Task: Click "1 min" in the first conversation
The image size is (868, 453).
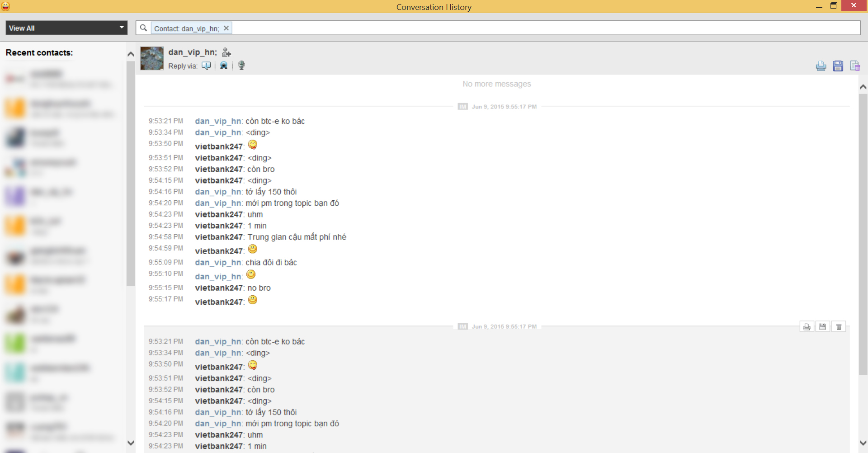Action: pos(257,226)
